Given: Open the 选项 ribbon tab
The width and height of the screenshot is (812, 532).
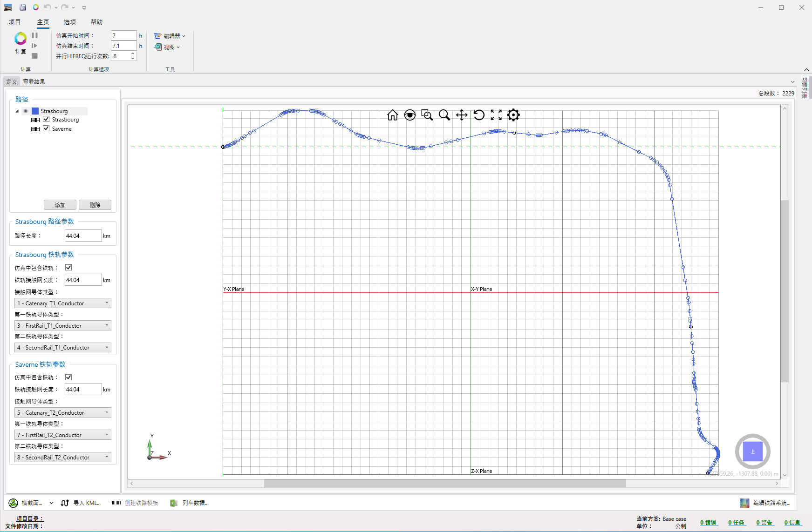Looking at the screenshot, I should 70,22.
